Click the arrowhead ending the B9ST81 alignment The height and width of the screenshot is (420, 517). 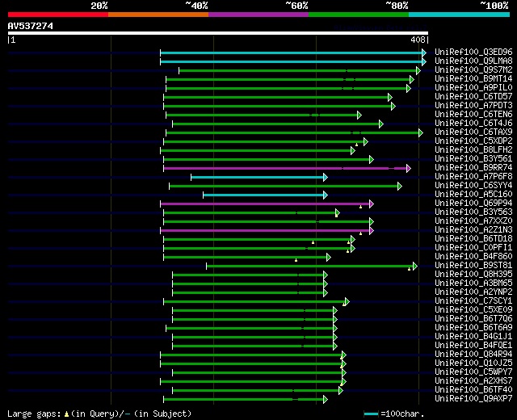(x=414, y=266)
